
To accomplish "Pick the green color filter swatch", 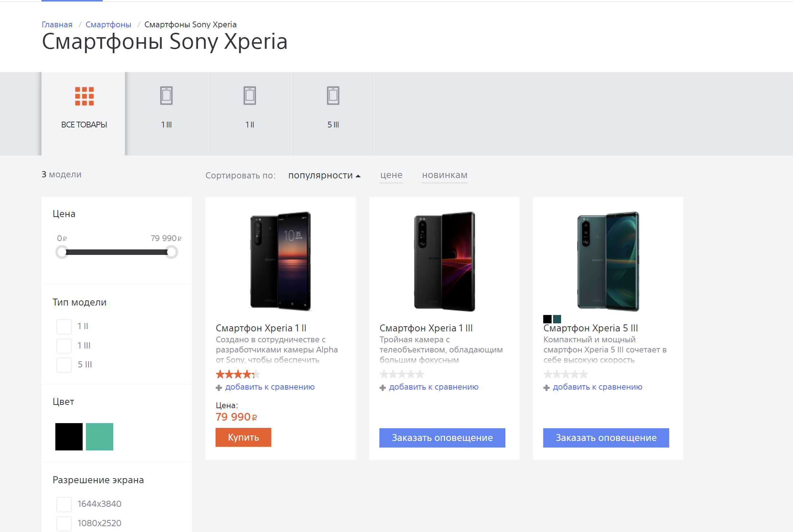I will [x=99, y=437].
